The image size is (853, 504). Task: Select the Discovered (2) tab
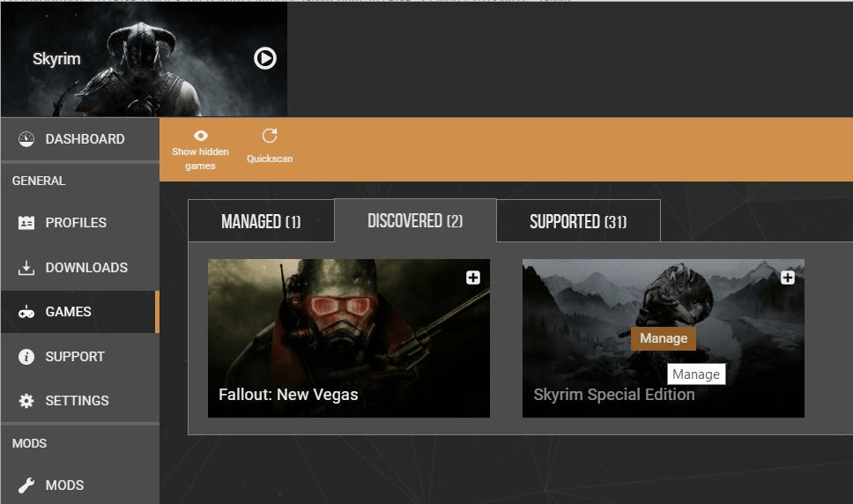(x=415, y=220)
